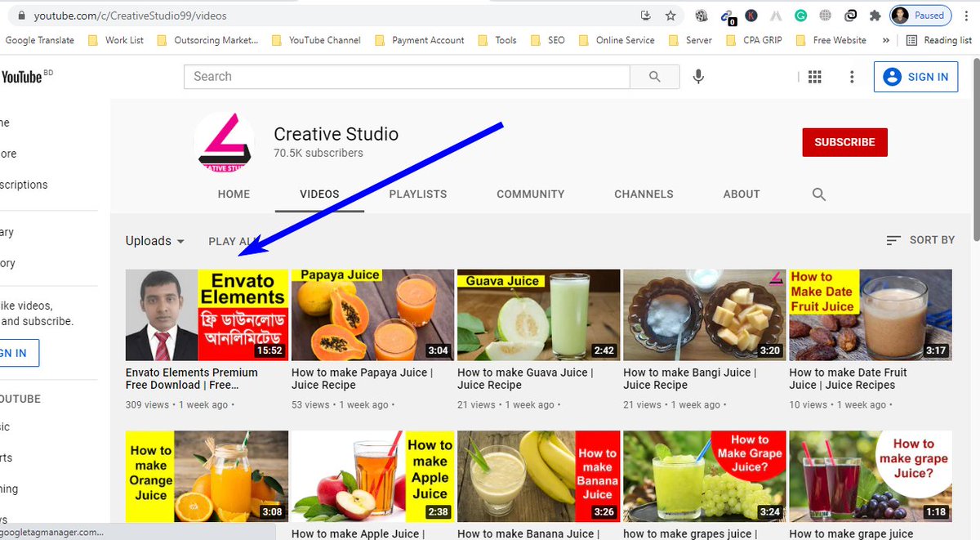Open the SEO bookmark folder
This screenshot has width=980, height=540.
click(x=547, y=40)
